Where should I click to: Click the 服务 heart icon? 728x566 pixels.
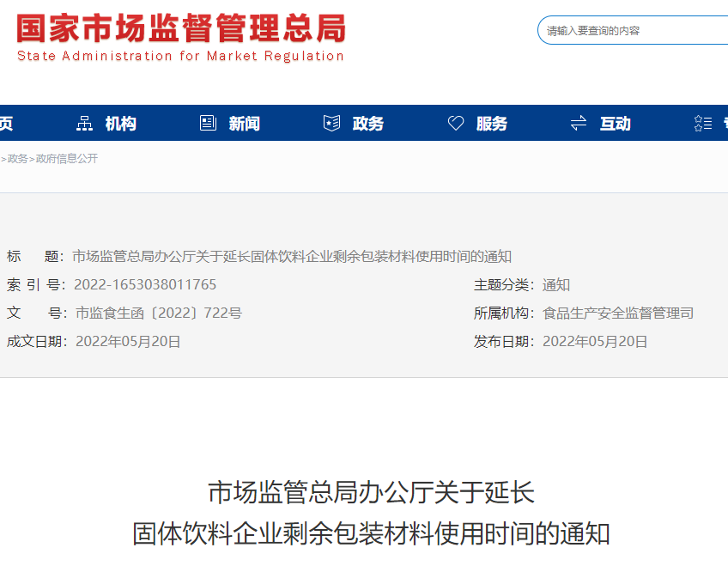[456, 123]
